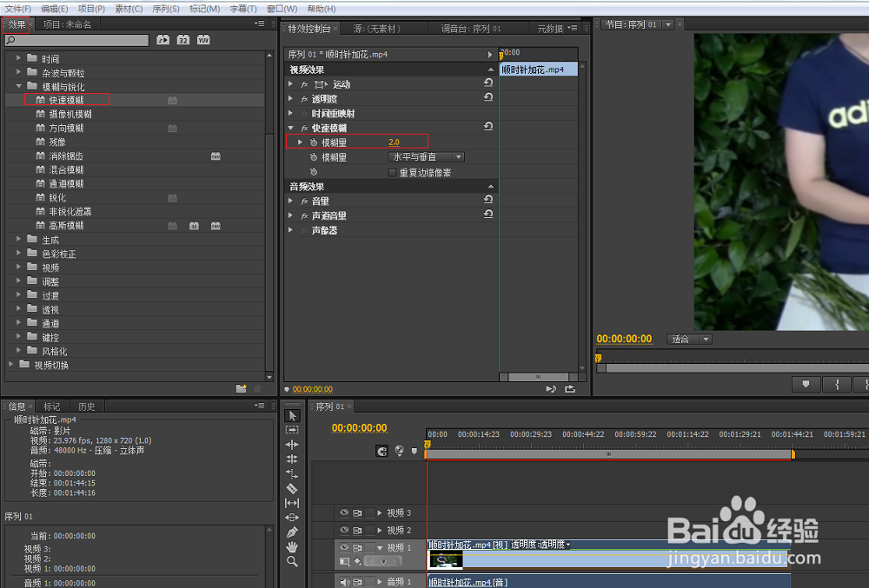This screenshot has width=869, height=588.
Task: Toggle sync lock on 视频 2 track
Action: point(369,530)
